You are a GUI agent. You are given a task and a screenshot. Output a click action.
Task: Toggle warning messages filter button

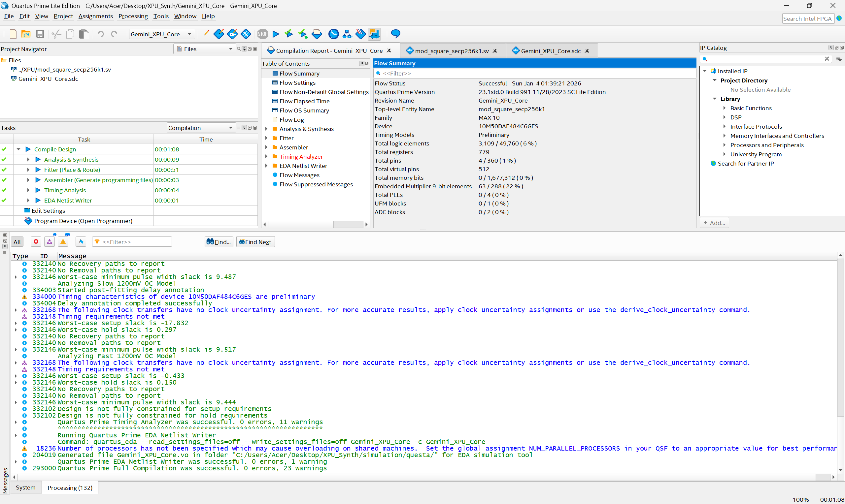coord(63,242)
